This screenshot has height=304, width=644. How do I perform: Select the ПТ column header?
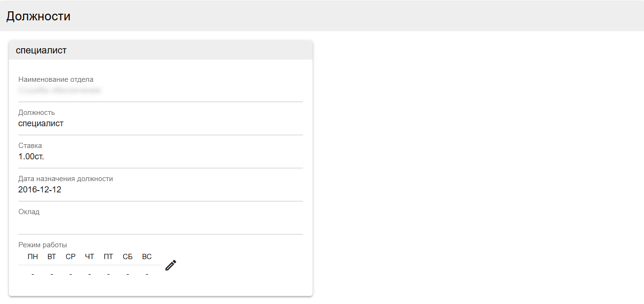(109, 257)
